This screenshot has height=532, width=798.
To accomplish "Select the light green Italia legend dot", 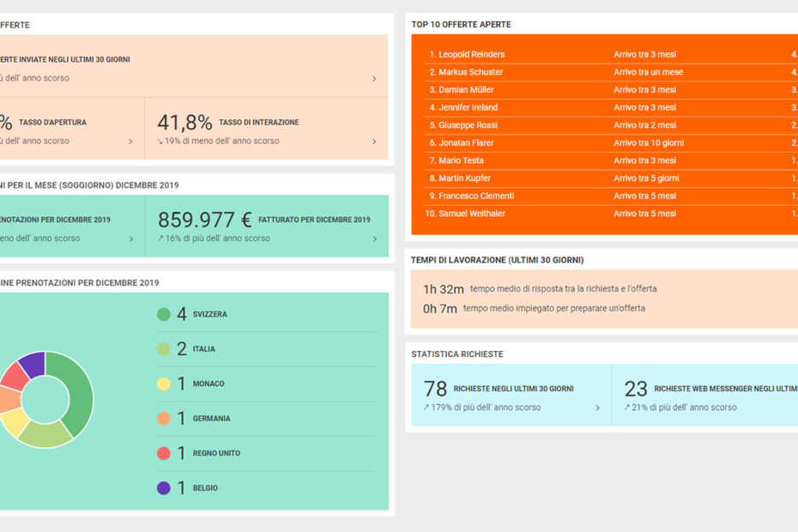I will [x=163, y=349].
